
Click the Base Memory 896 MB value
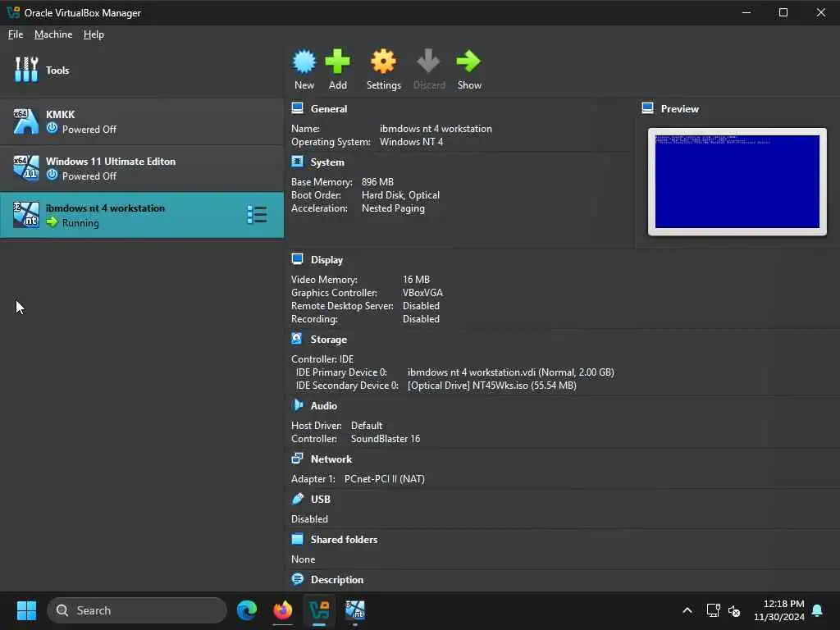point(377,182)
